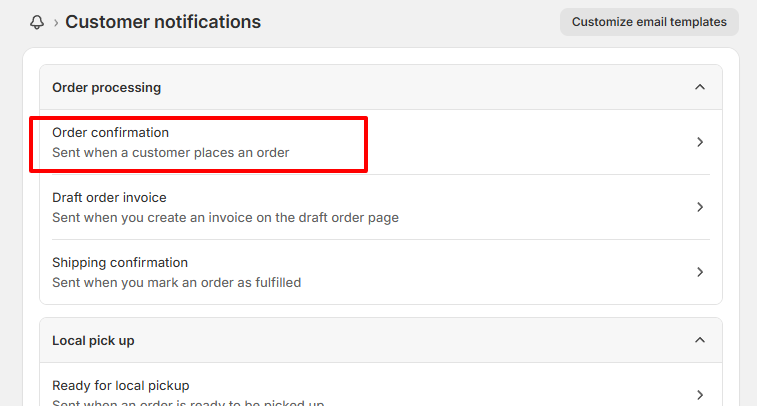This screenshot has height=406, width=757.
Task: Click the bell notifications breadcrumb icon
Action: [37, 22]
